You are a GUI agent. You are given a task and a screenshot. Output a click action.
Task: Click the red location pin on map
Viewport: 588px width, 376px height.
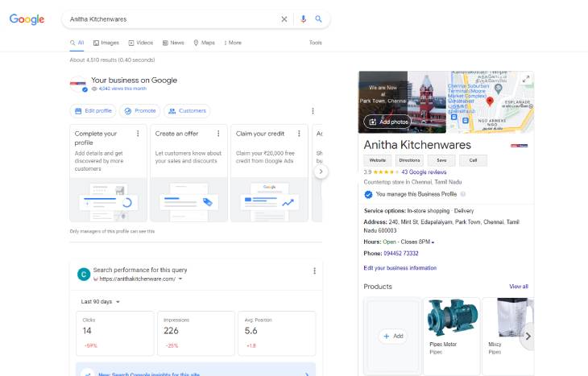tap(490, 101)
